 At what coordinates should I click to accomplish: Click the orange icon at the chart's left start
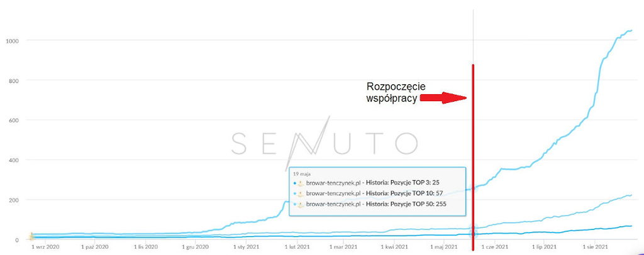tap(30, 236)
